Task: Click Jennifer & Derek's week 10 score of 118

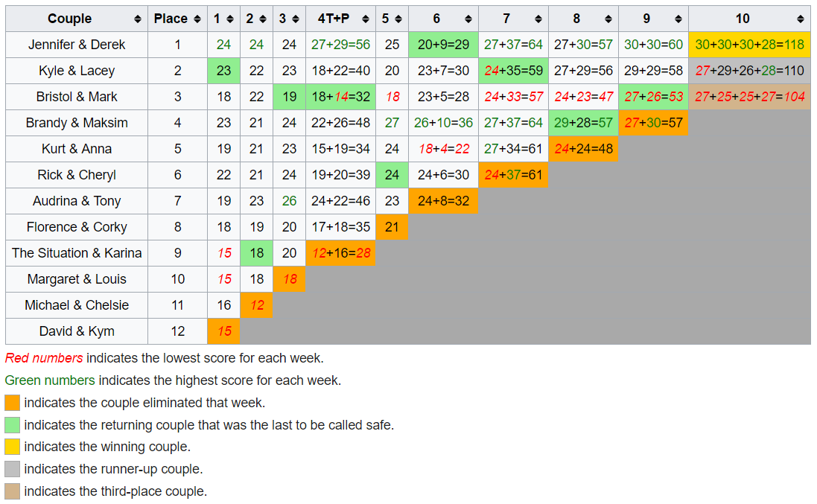Action: [x=749, y=45]
